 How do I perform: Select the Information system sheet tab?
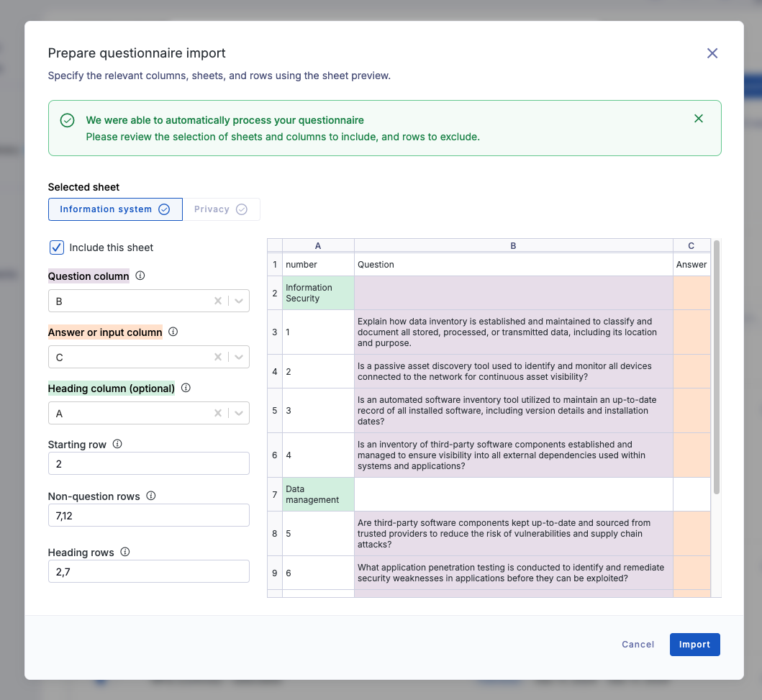(106, 209)
